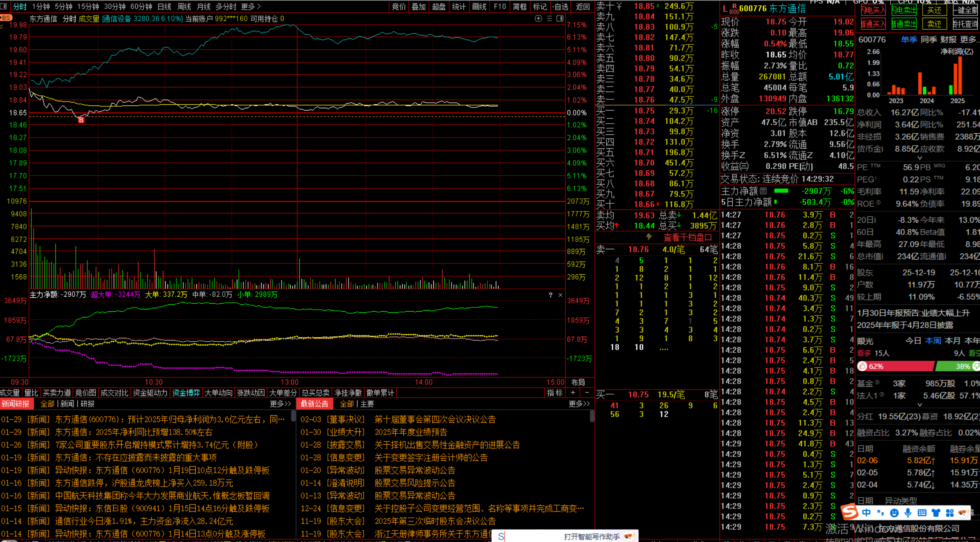Viewport: 980px width, 542px height.
Task: Toggle Sogou 中 Chinese/English input mode
Action: [866, 513]
